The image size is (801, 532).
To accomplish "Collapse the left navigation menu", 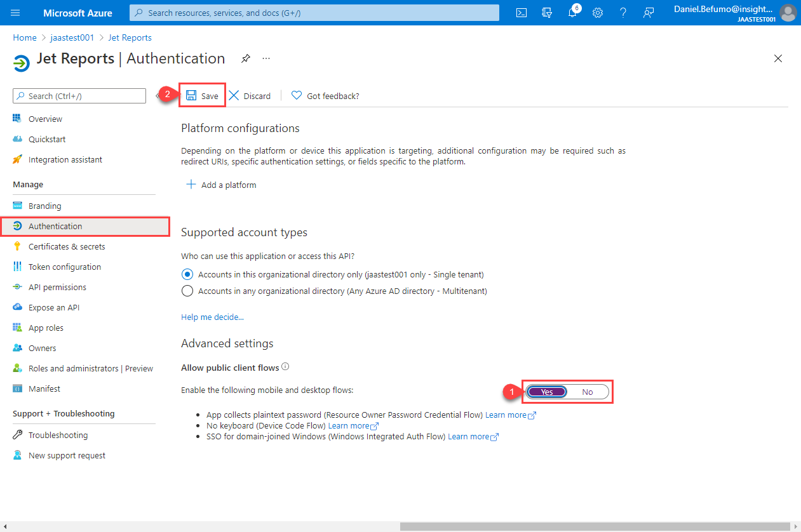I will click(x=158, y=96).
